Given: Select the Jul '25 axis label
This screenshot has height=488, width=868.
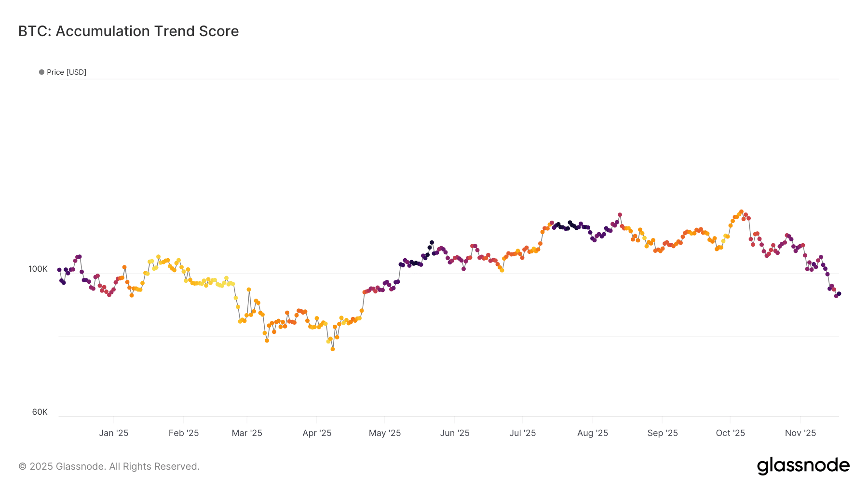Looking at the screenshot, I should [x=523, y=433].
